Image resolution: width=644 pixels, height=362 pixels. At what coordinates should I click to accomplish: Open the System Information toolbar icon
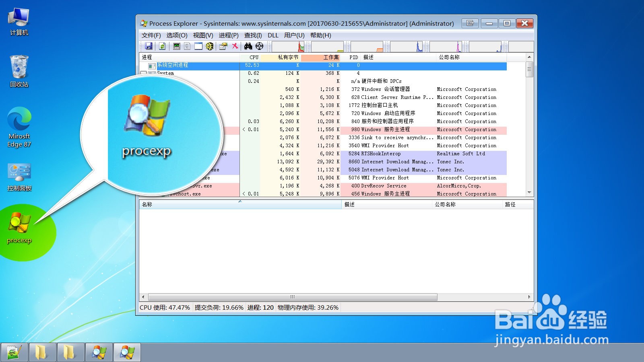(x=176, y=46)
